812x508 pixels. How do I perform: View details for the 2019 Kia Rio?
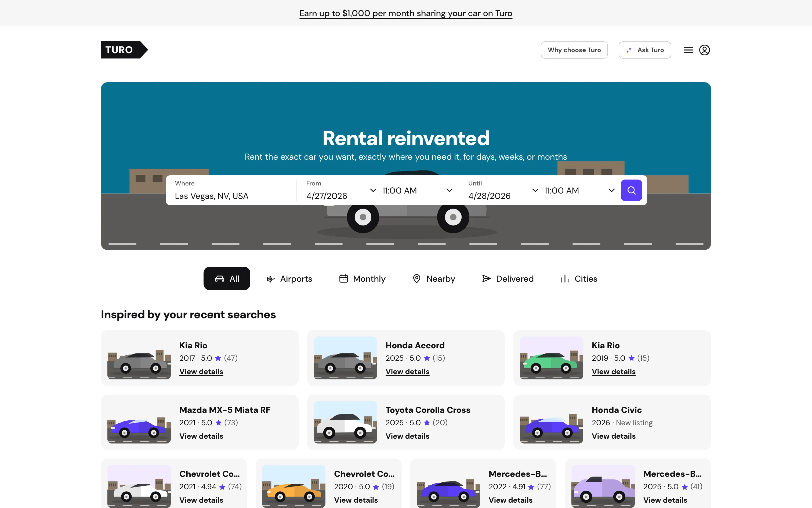point(613,371)
